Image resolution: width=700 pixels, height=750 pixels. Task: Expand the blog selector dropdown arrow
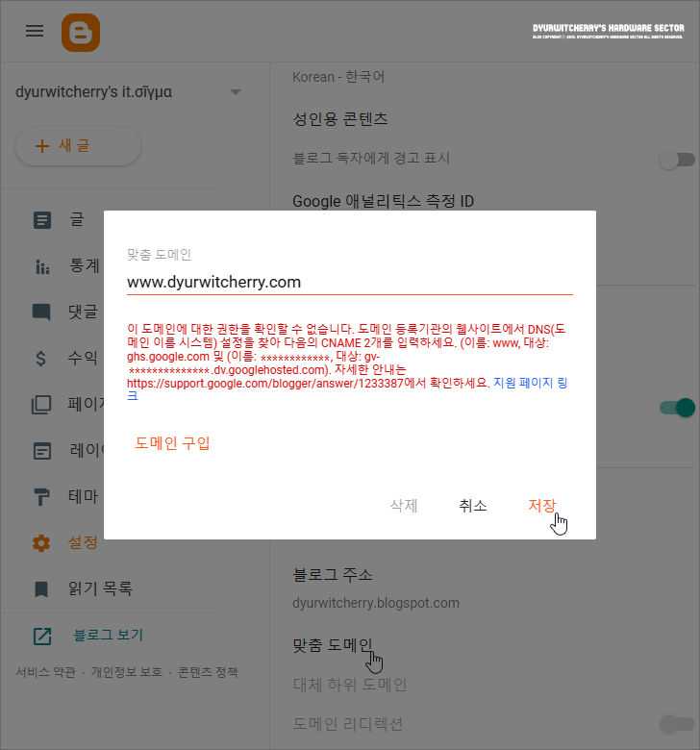pyautogui.click(x=236, y=92)
